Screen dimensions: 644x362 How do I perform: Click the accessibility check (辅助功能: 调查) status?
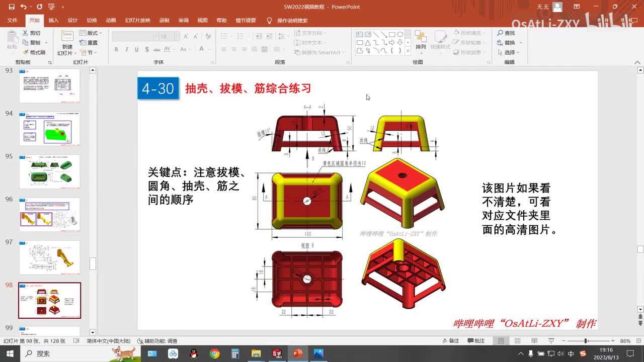[x=157, y=341]
